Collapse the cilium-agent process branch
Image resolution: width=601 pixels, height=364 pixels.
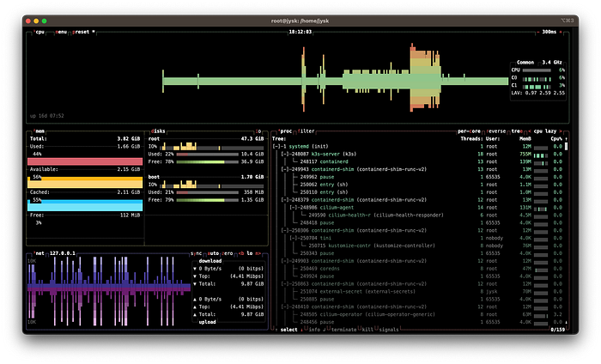coord(294,208)
